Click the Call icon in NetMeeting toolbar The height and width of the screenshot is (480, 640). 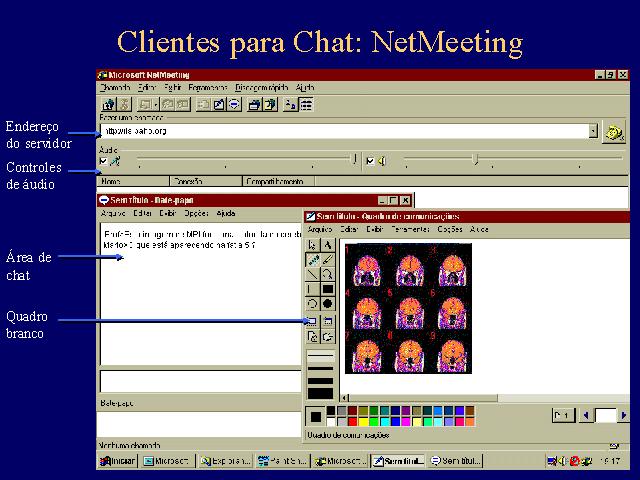tap(109, 105)
